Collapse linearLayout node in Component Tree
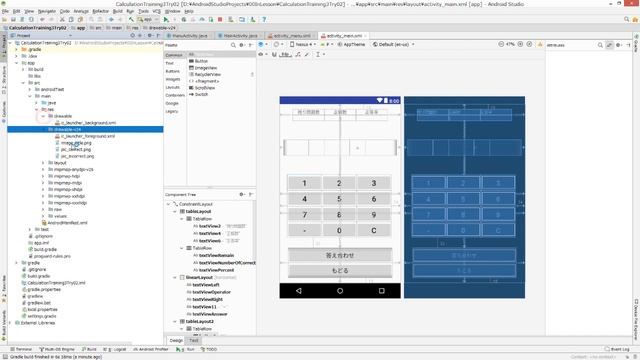The image size is (640, 360). click(175, 277)
